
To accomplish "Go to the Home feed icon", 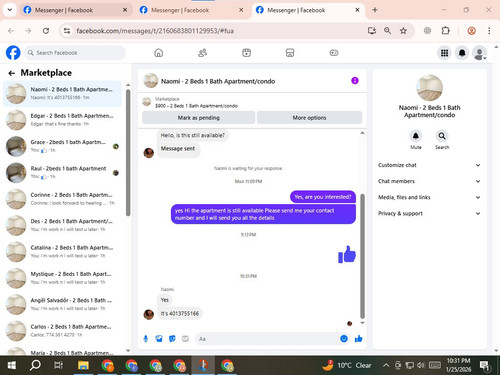I will 159,53.
